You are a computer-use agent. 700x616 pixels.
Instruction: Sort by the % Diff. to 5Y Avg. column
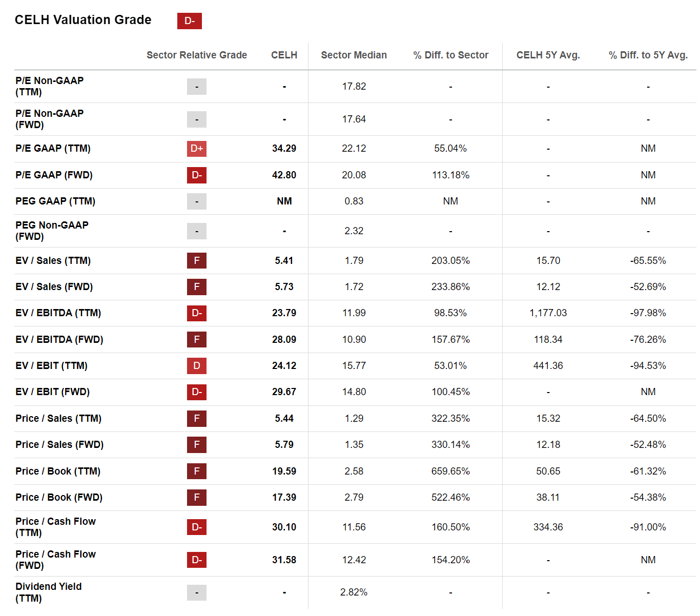click(648, 55)
